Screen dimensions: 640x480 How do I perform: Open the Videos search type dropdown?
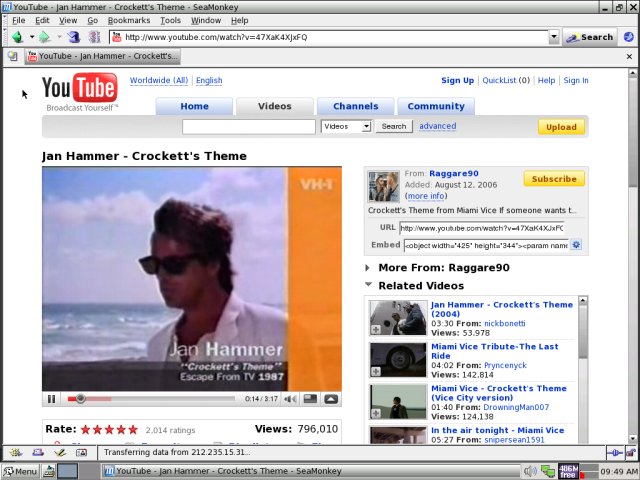click(x=346, y=127)
